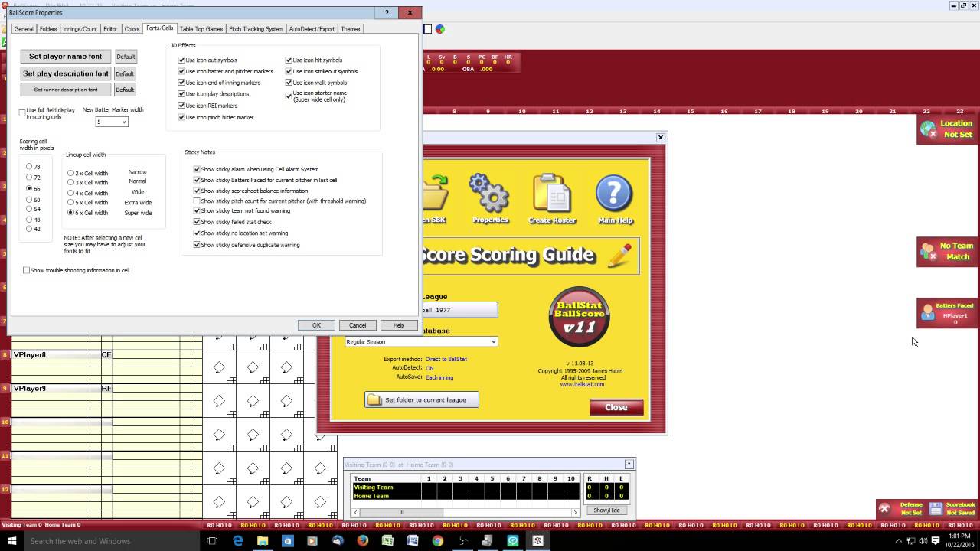Click Set folder to current league button
This screenshot has width=980, height=551.
[x=422, y=399]
